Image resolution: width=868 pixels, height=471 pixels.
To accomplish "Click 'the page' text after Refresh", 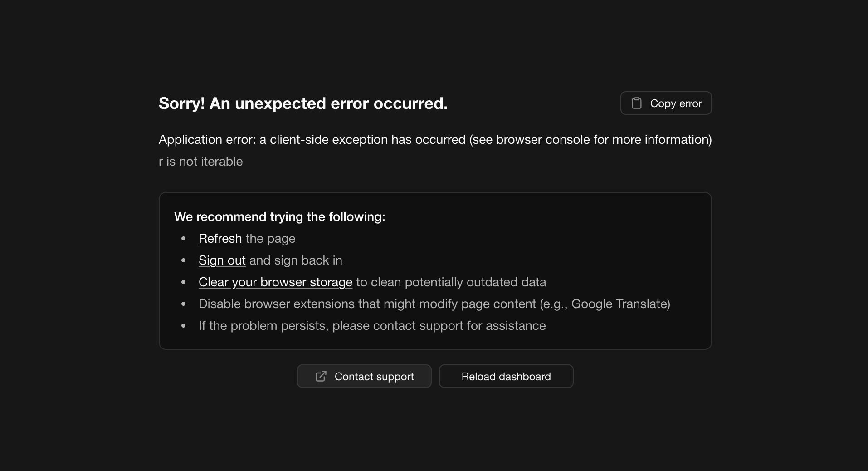I will tap(270, 239).
